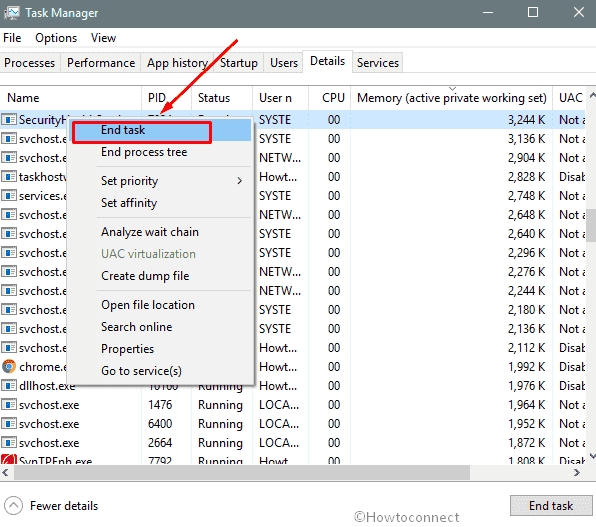596x527 pixels.
Task: Sort by Memory (active private working set) header
Action: click(x=452, y=98)
